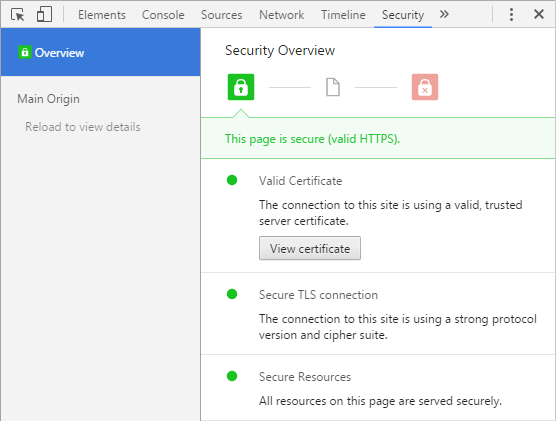Click the green dot beside Secure TLS connection
556x421 pixels.
point(232,294)
